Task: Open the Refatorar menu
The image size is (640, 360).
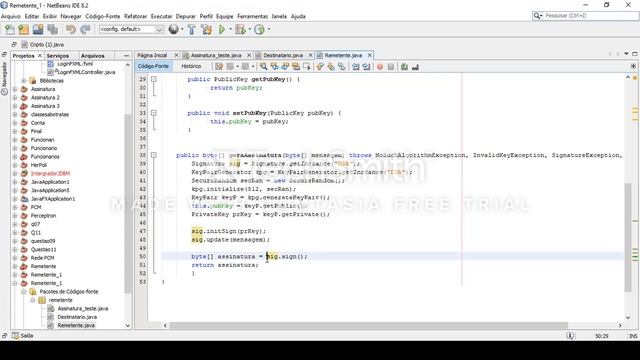Action: coord(136,16)
